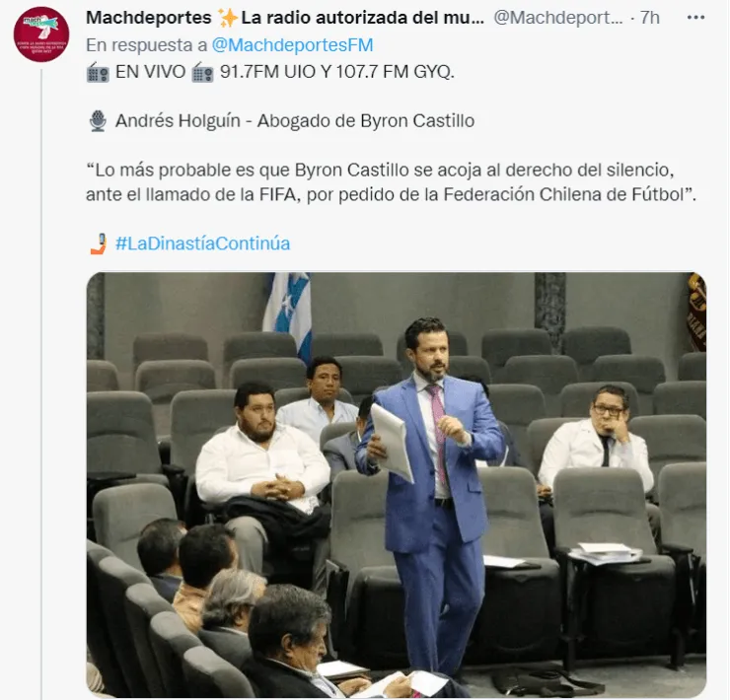Click the microphone emoji beside Andrés Holguín
730x700 pixels.
[98, 121]
